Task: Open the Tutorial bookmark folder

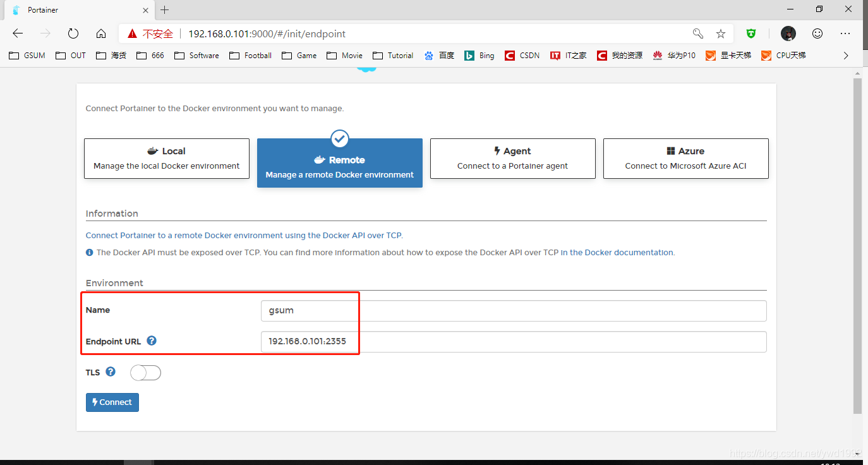Action: coord(393,55)
